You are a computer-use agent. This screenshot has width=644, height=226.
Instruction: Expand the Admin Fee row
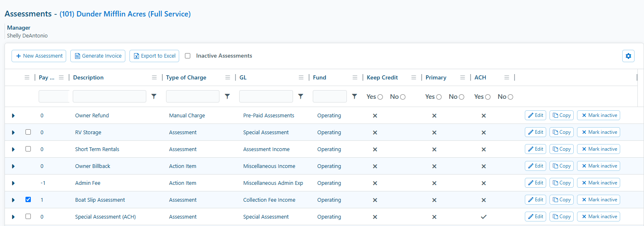(13, 183)
